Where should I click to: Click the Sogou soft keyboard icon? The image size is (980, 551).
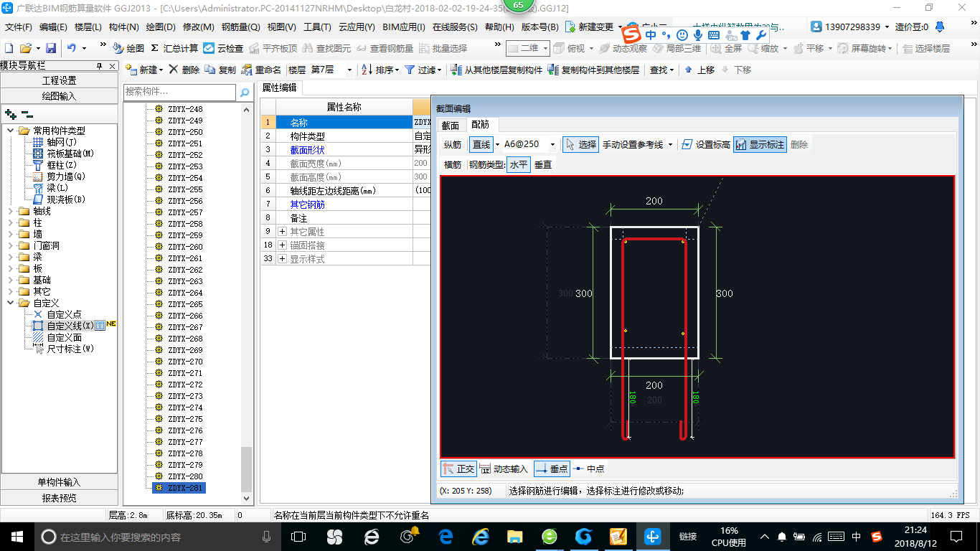[x=714, y=34]
